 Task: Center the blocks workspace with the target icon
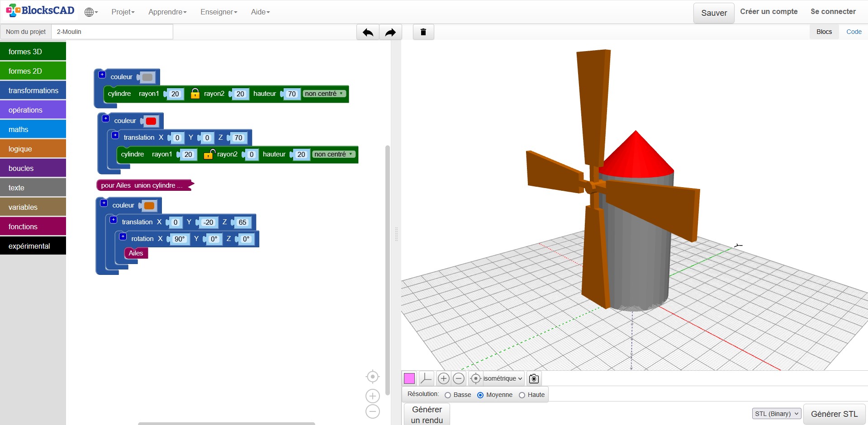372,377
